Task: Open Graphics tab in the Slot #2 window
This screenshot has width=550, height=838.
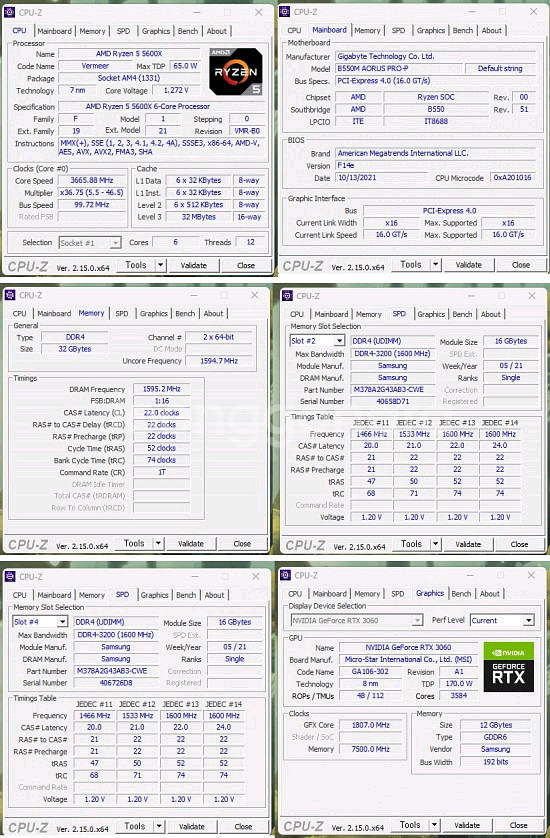Action: pos(431,314)
